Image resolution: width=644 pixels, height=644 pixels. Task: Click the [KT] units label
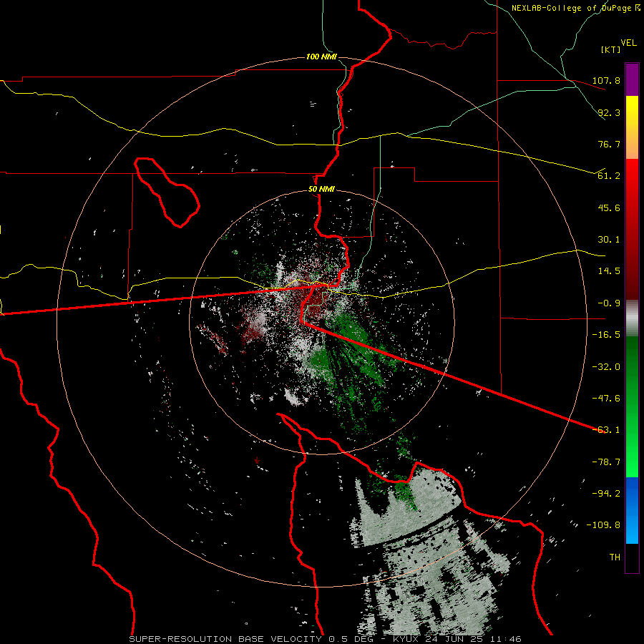click(610, 49)
